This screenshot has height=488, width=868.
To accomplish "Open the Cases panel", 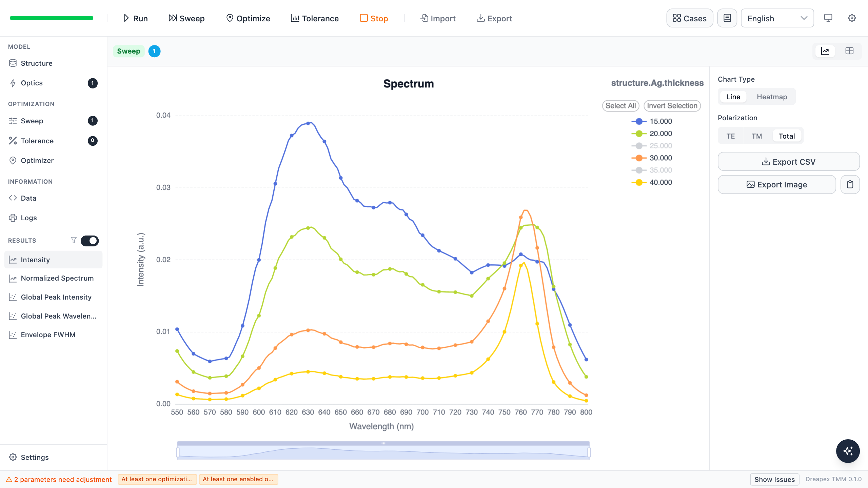I will (690, 18).
